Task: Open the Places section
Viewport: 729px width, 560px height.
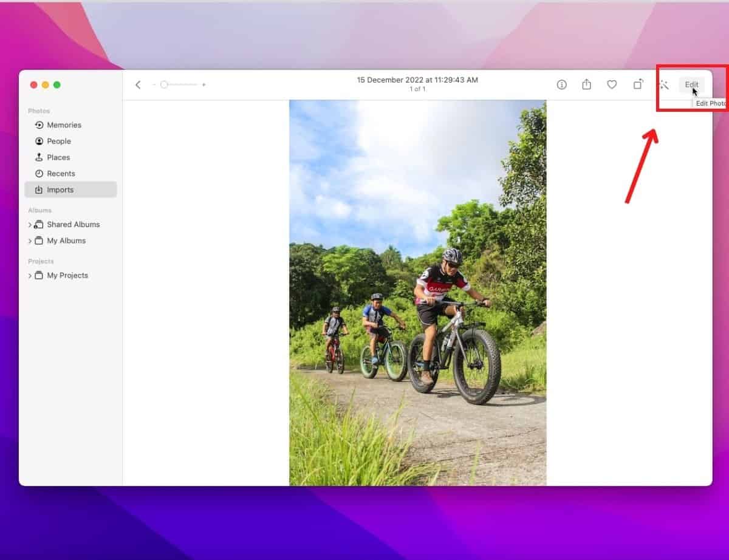Action: (58, 157)
